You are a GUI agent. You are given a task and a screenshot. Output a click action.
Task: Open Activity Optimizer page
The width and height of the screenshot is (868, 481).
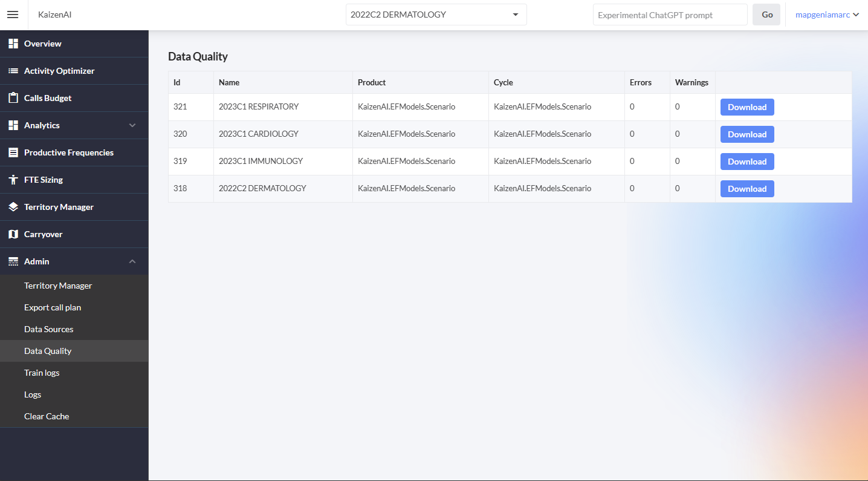click(x=74, y=71)
